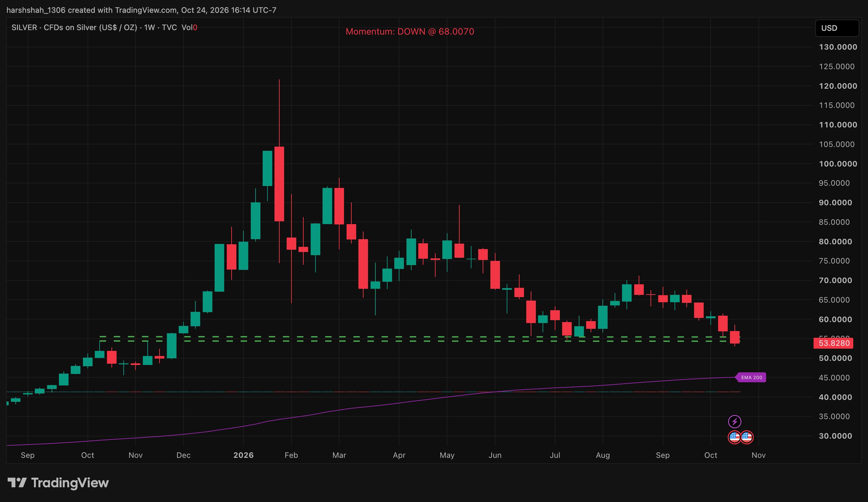Click the 120.0000 price axis label
The image size is (868, 502).
click(838, 86)
